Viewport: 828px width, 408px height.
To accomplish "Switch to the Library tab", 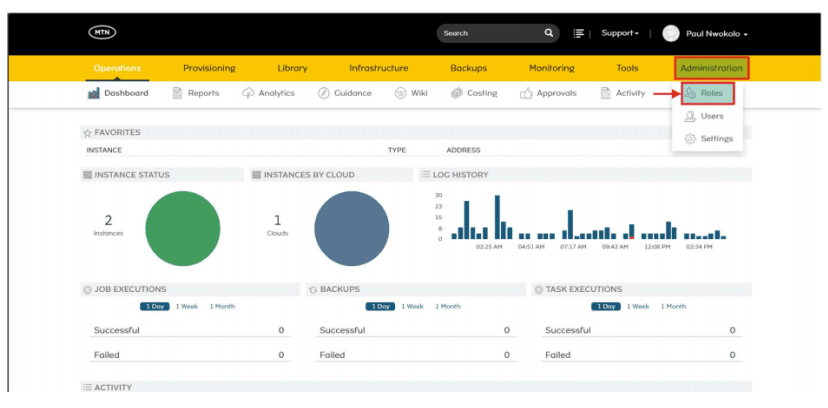I will [292, 68].
